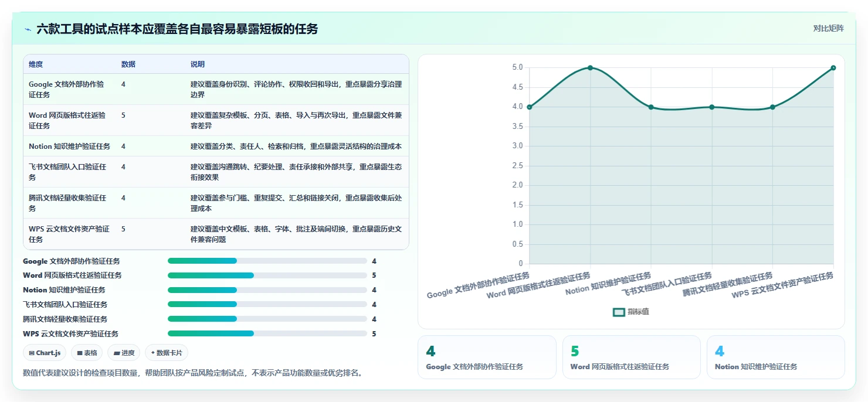Viewport: 868px width, 402px height.
Task: Click the table description starting 建议覆盖分类、责任人
Action: (296, 147)
